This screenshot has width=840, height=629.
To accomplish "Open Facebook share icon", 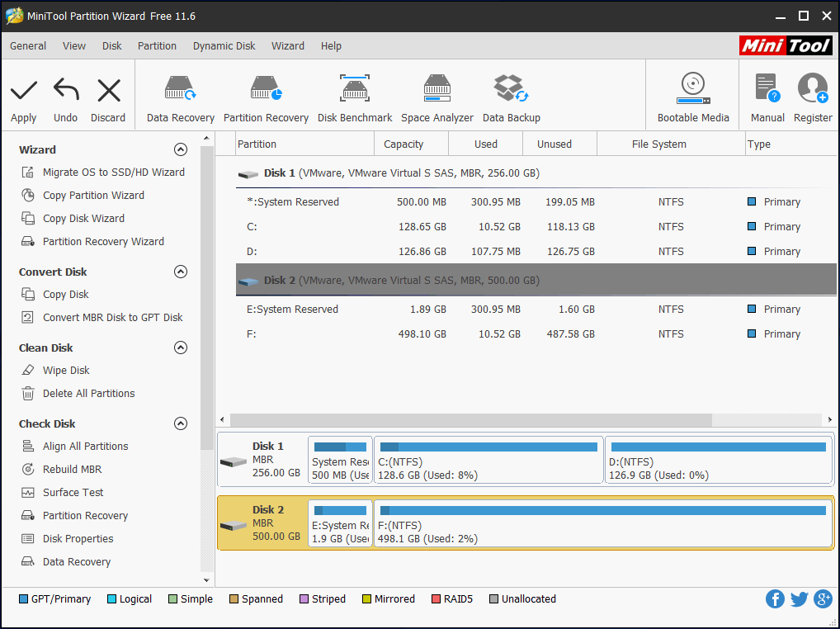I will 775,598.
